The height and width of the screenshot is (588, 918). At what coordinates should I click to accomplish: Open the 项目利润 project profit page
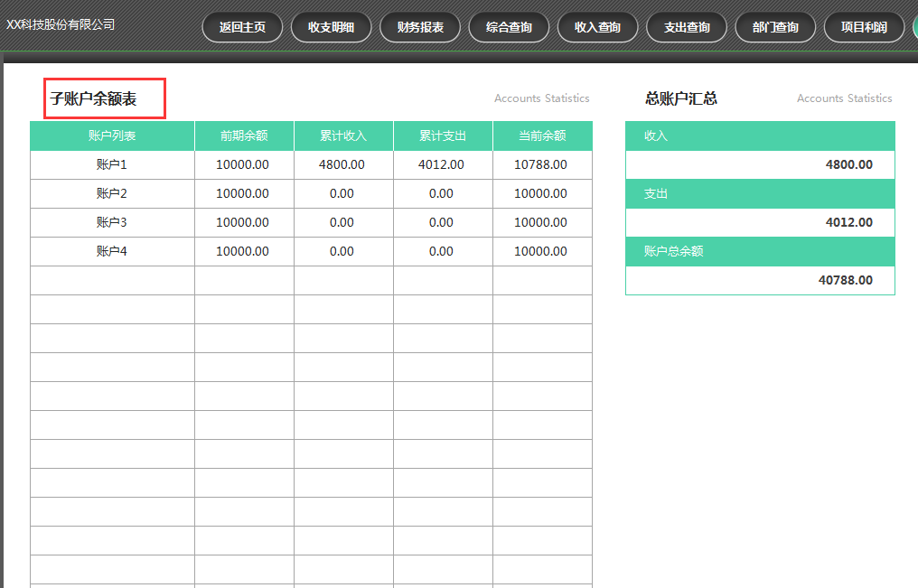tap(863, 26)
